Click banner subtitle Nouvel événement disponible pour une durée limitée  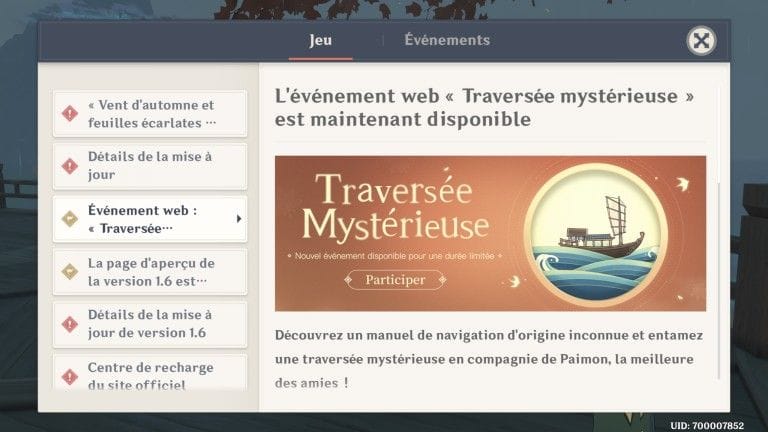click(x=394, y=256)
